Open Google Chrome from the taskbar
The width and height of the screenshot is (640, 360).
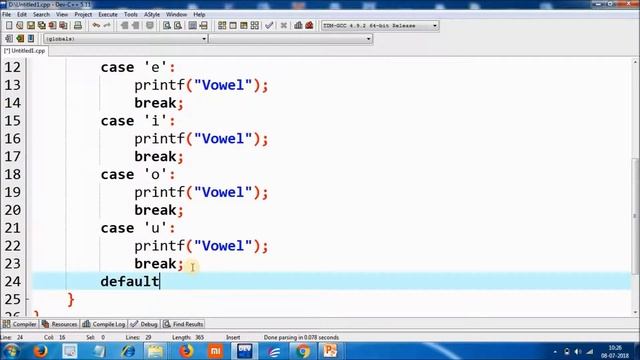302,351
